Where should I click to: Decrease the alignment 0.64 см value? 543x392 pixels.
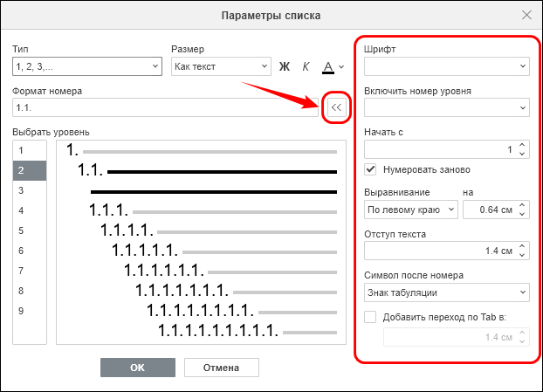[522, 214]
